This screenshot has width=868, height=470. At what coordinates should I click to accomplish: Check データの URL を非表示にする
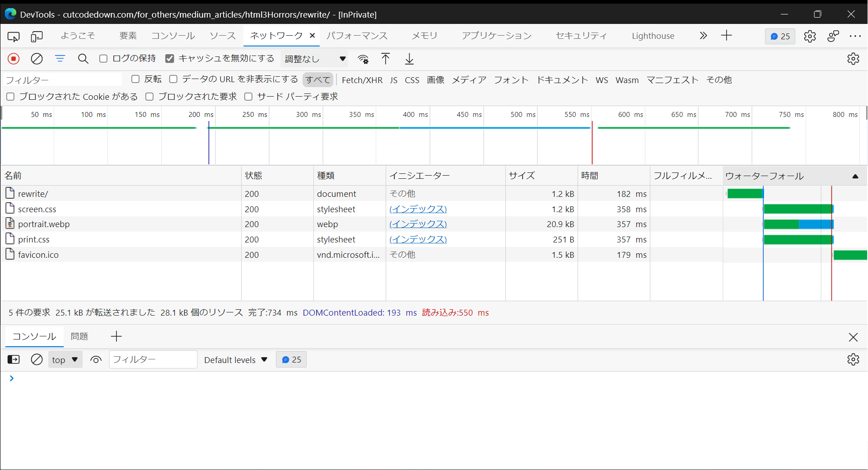pyautogui.click(x=173, y=79)
